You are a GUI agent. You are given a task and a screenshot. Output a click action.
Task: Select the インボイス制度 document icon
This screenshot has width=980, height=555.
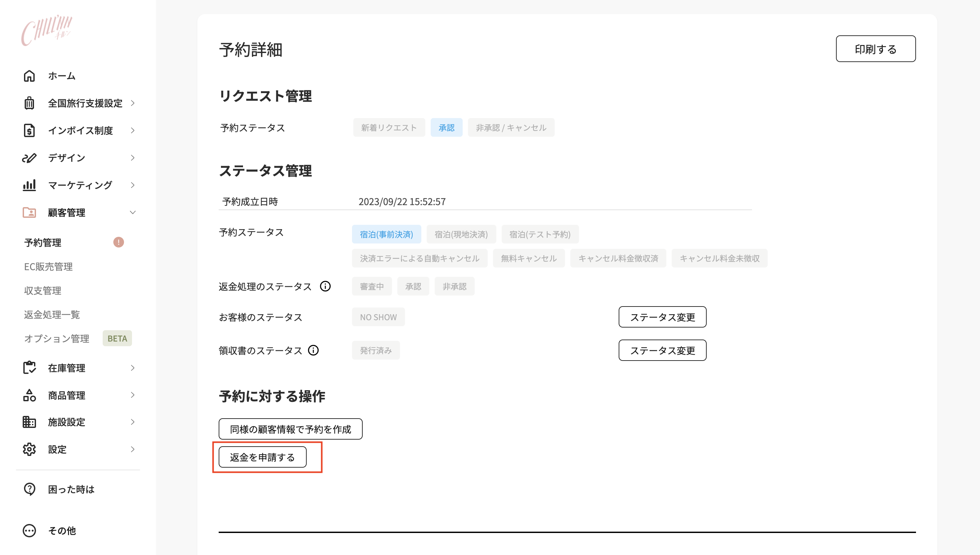[30, 130]
